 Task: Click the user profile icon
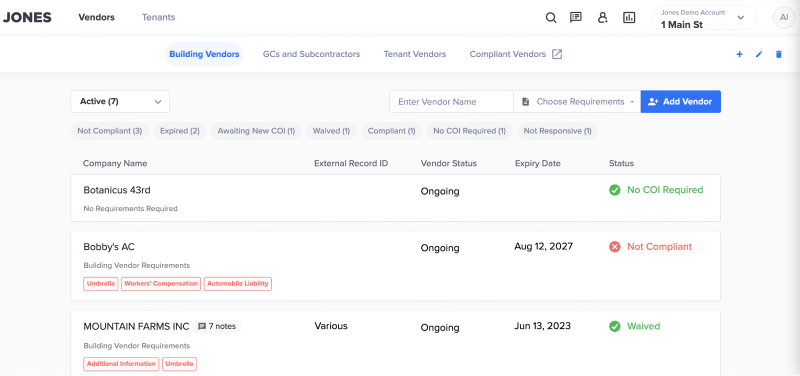603,18
